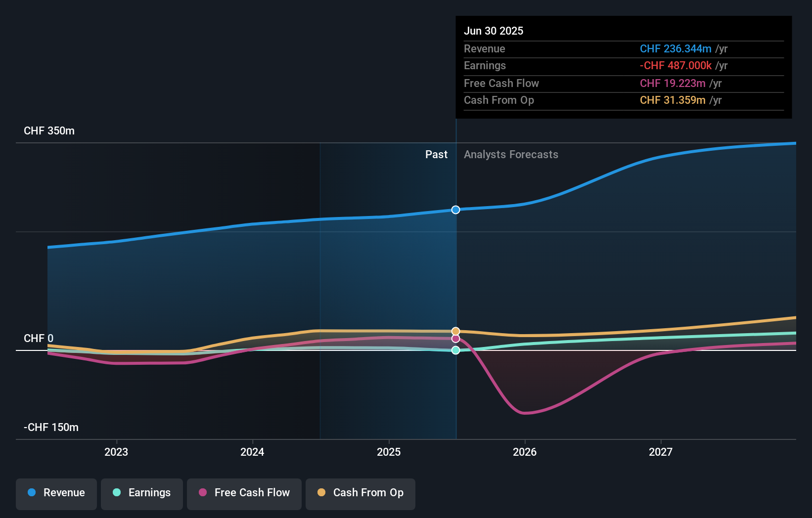The width and height of the screenshot is (812, 518).
Task: Select the orange Cash From Op chart marker
Action: click(x=455, y=331)
